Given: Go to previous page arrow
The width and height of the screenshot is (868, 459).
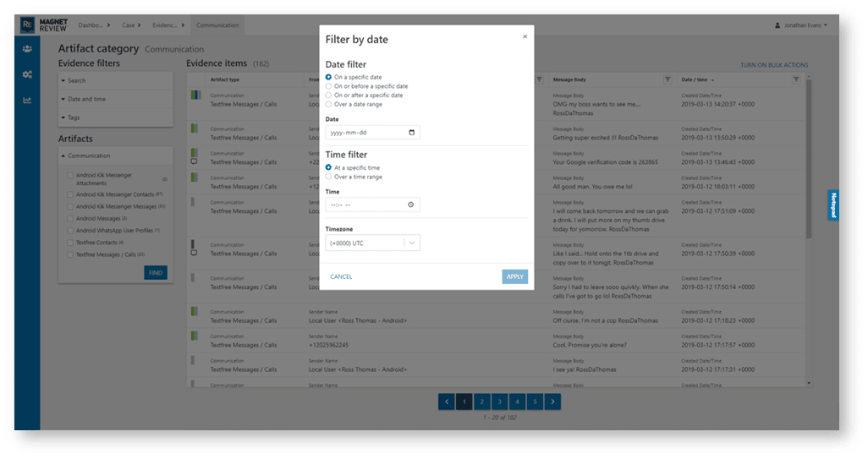Looking at the screenshot, I should [447, 402].
